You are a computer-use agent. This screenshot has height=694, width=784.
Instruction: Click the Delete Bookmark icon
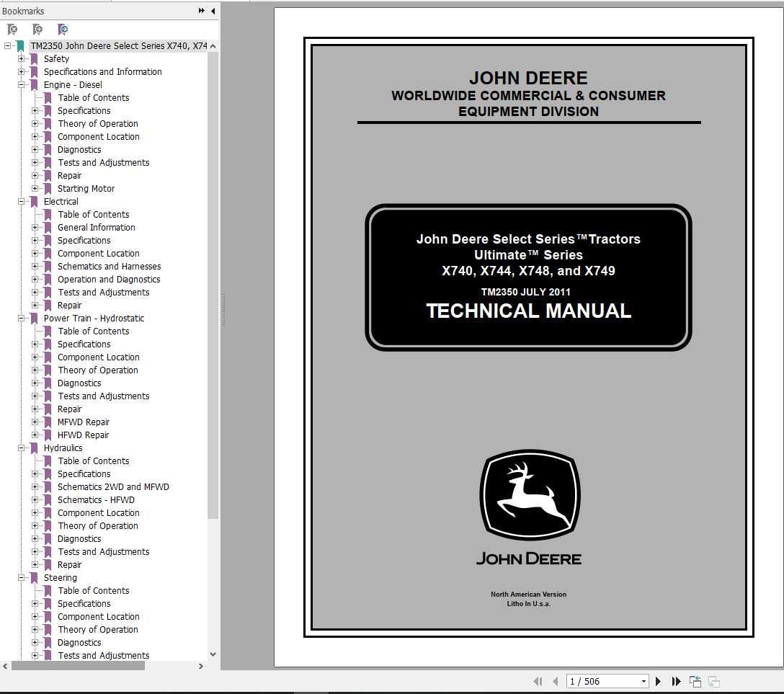pyautogui.click(x=12, y=29)
